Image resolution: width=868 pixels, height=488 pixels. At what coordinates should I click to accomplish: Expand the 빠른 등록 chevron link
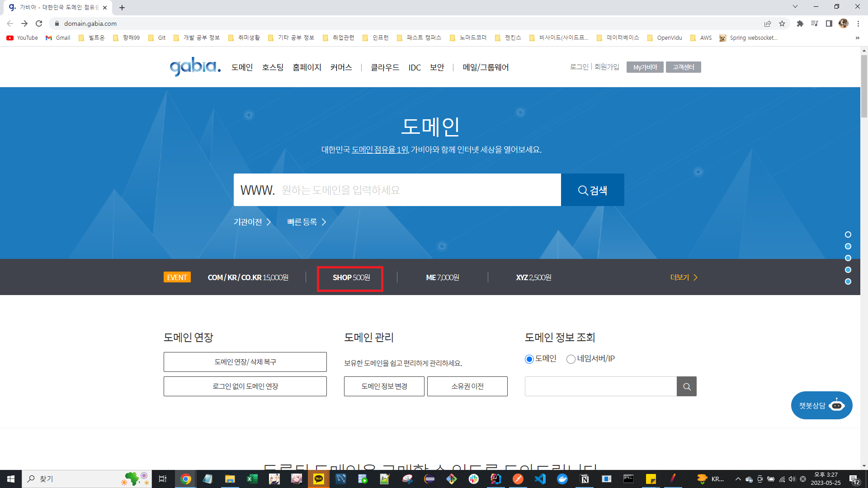307,222
